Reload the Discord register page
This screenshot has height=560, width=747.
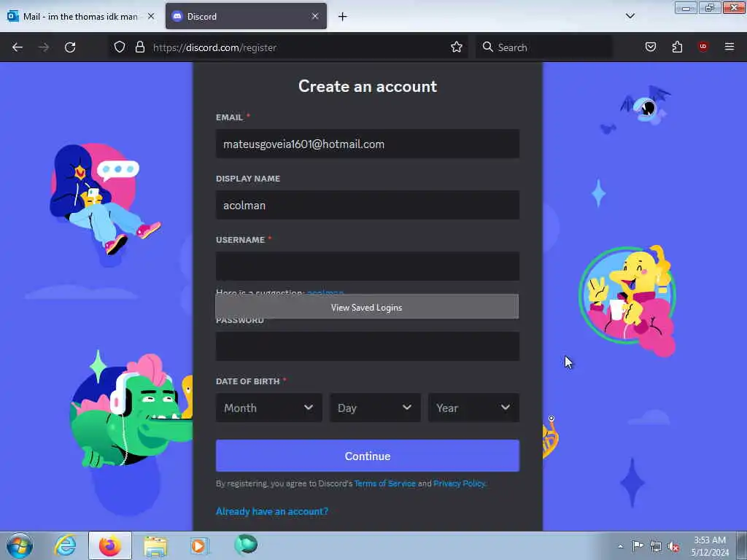tap(70, 47)
